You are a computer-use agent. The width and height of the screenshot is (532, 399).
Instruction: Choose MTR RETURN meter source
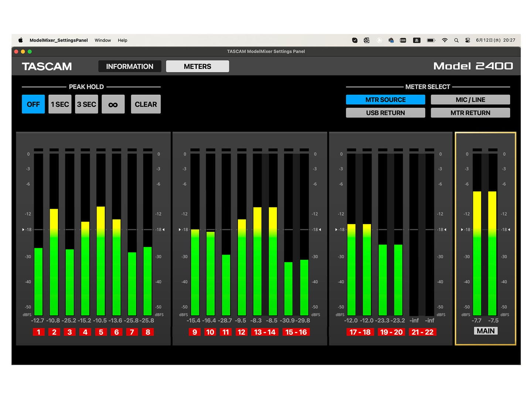click(x=470, y=113)
